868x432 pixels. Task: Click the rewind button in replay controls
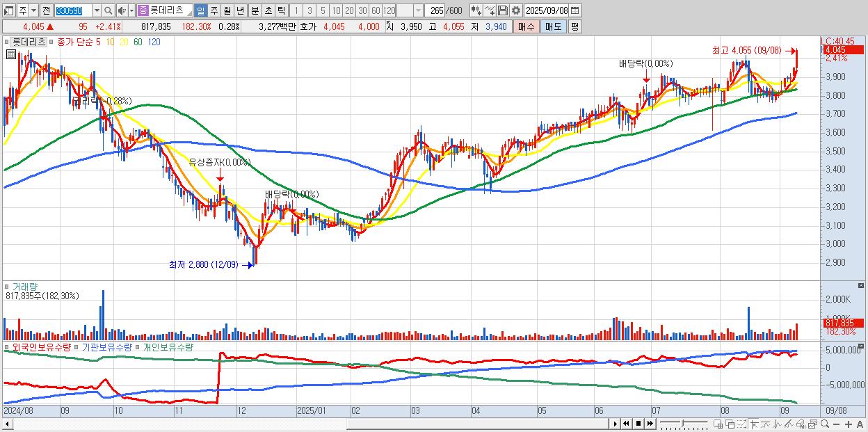(x=626, y=424)
